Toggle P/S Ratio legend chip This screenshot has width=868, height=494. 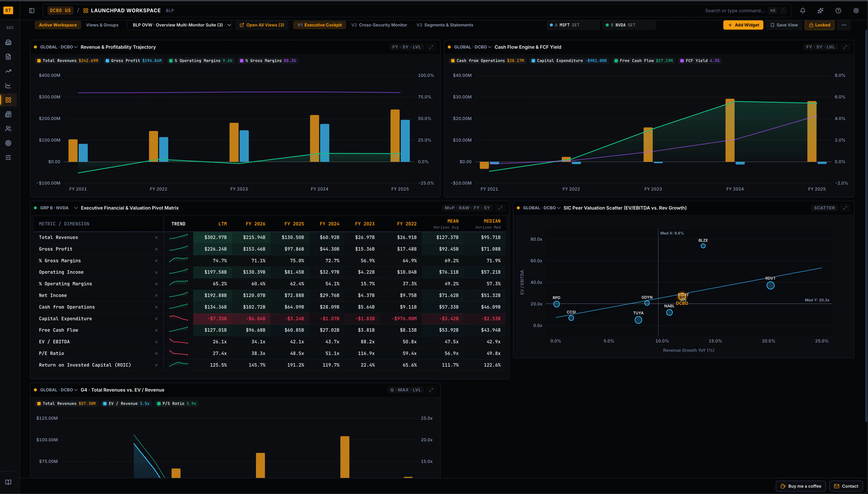click(176, 404)
